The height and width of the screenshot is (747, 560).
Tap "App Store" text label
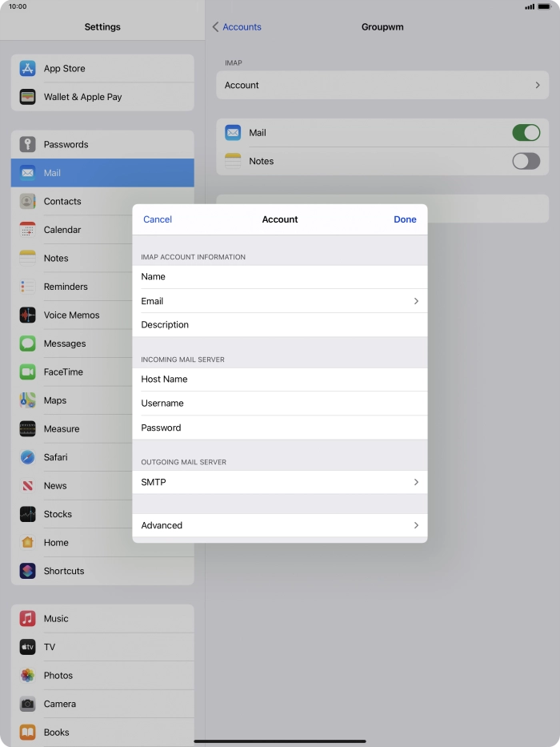(64, 69)
